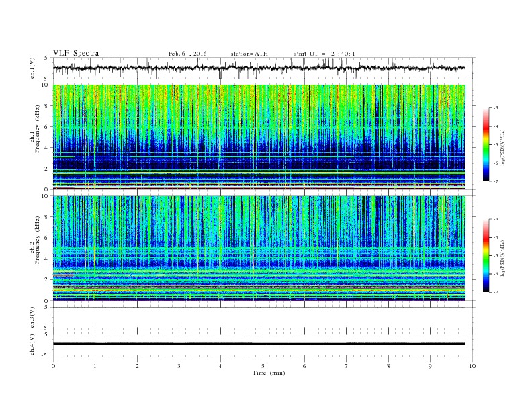Click the lower PSD color scale bar

pos(486,256)
